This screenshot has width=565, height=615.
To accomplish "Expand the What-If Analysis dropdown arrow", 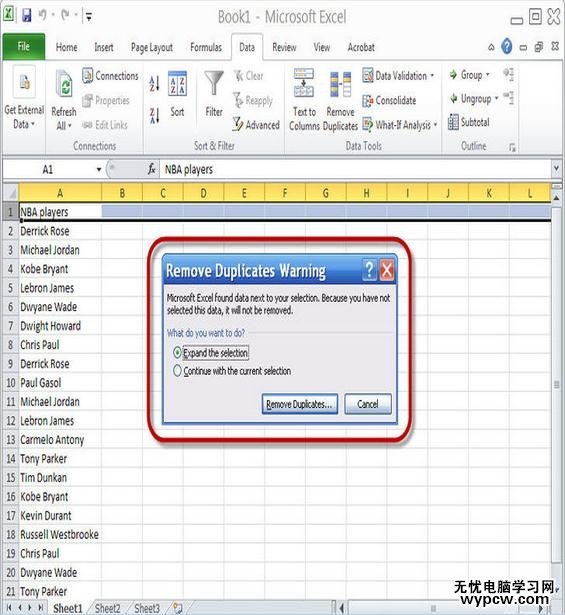I will [x=435, y=125].
